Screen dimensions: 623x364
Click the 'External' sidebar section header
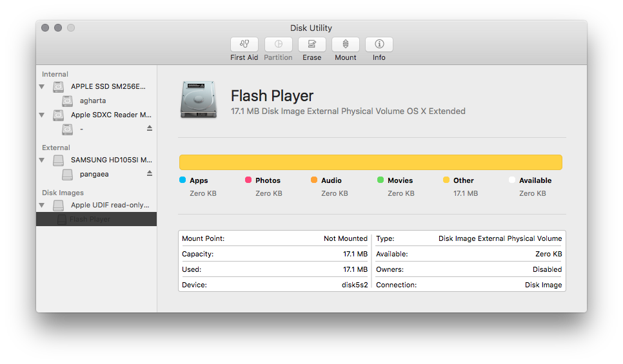click(x=56, y=148)
